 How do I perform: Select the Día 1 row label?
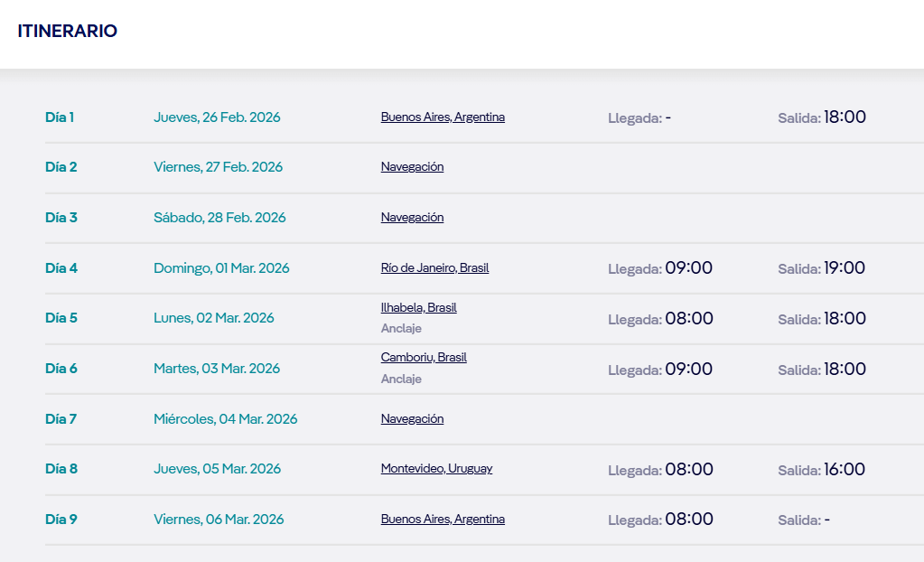60,117
